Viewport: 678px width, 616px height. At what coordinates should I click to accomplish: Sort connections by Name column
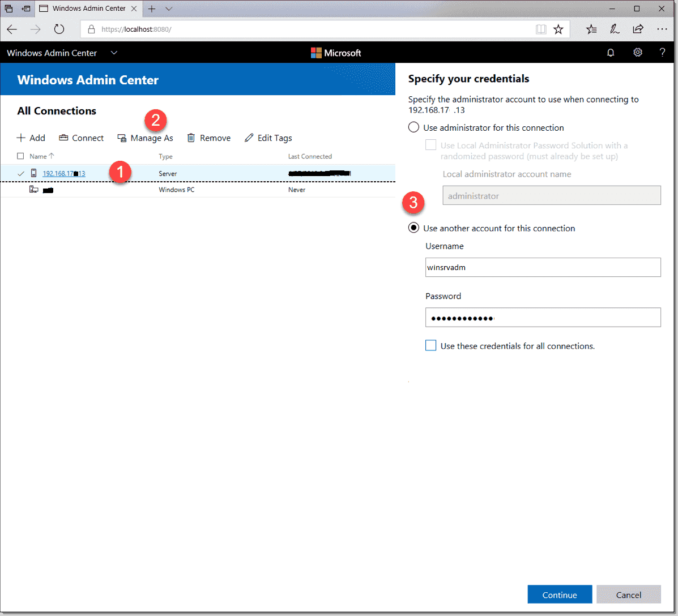click(x=41, y=156)
